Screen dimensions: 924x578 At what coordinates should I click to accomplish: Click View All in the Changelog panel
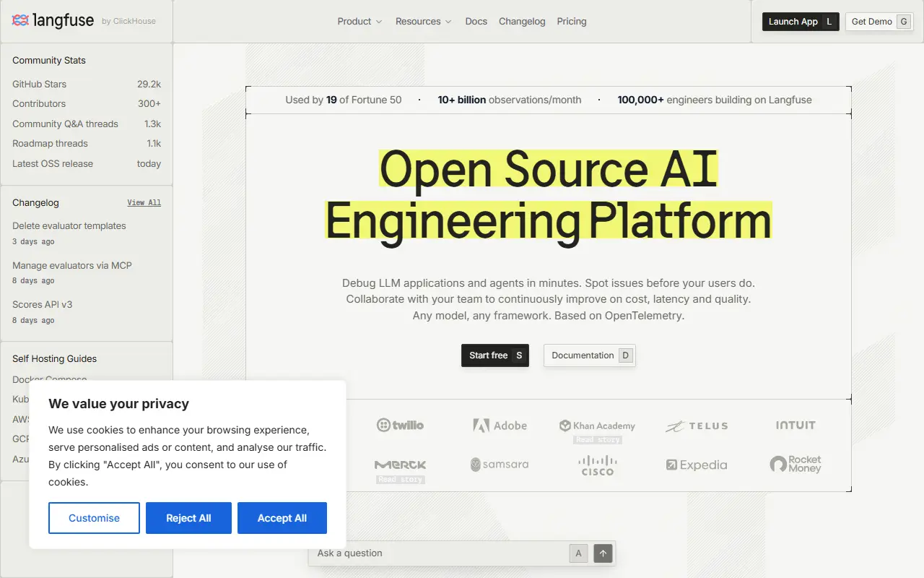[x=144, y=203]
